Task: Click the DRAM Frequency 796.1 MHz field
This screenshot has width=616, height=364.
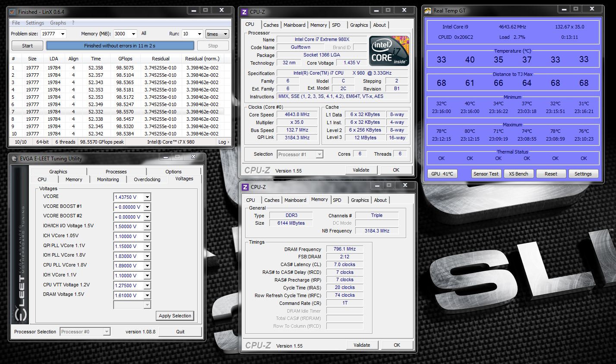Action: [x=344, y=249]
